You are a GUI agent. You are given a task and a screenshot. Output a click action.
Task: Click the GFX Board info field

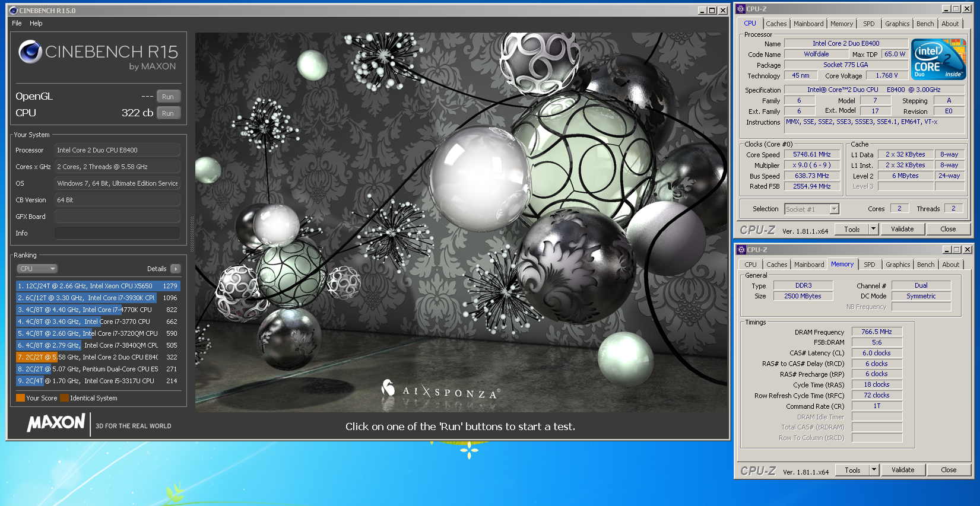coord(118,217)
